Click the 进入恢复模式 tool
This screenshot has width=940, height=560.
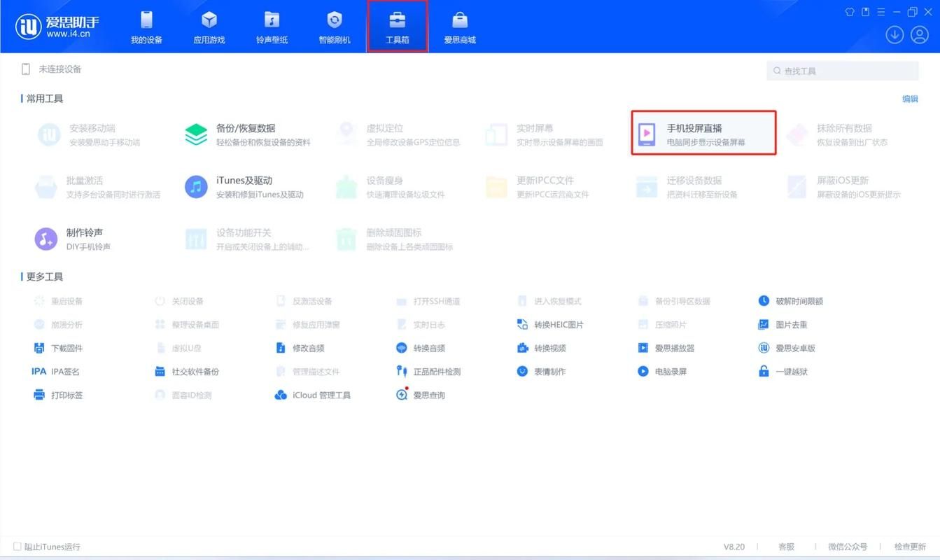(x=549, y=301)
